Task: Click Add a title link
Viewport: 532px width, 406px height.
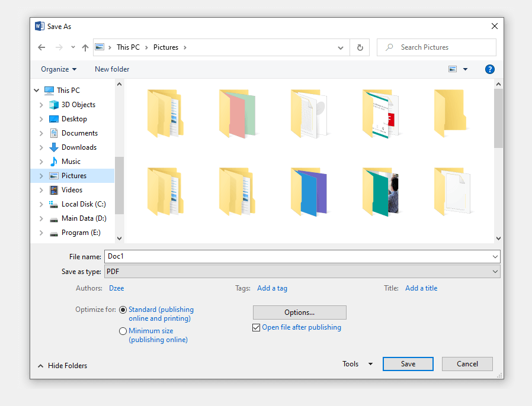Action: click(x=421, y=288)
